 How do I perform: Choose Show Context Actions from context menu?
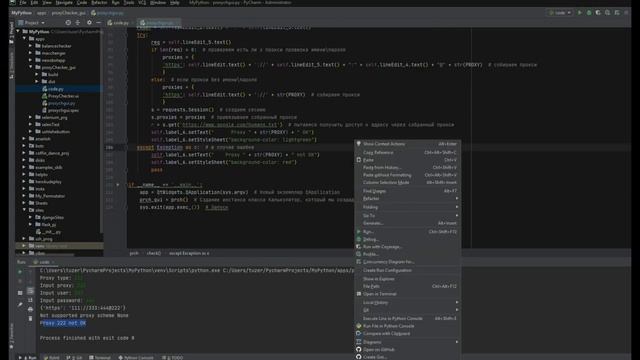point(407,144)
